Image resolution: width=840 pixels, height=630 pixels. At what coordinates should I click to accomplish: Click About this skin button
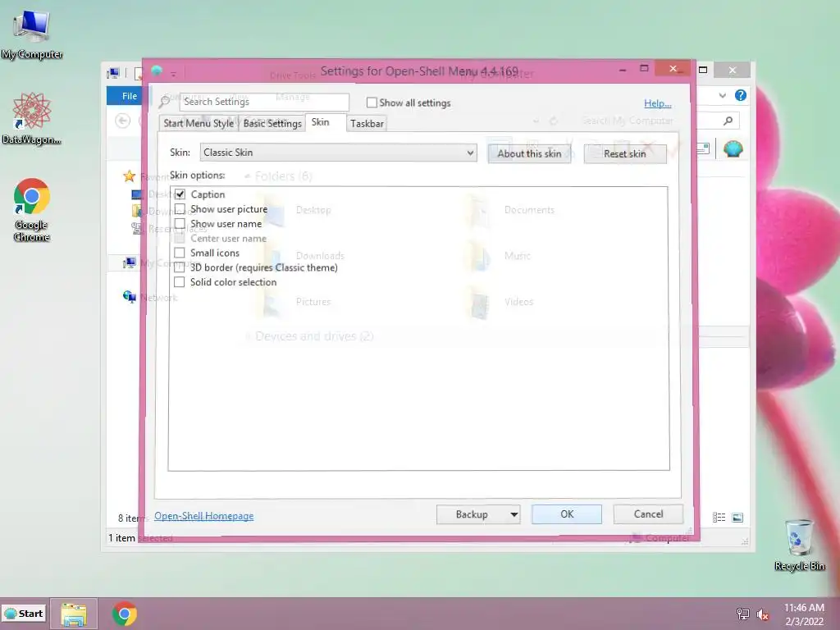[529, 153]
